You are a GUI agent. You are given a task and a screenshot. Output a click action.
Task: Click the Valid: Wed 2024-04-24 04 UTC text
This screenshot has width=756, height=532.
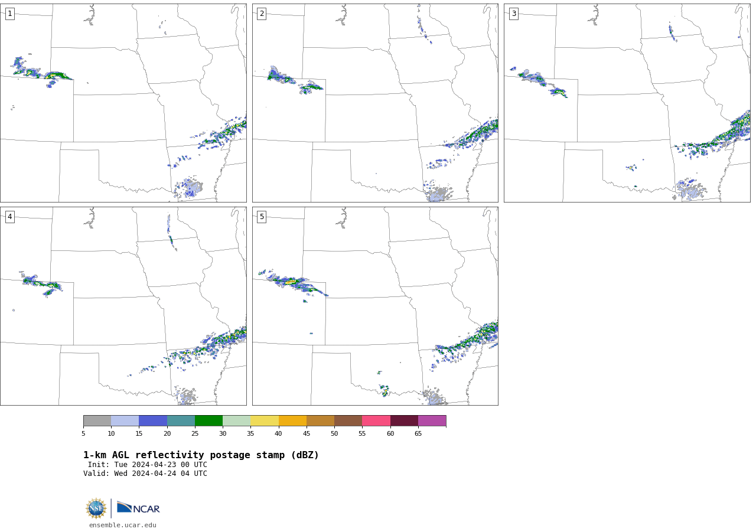tap(145, 474)
